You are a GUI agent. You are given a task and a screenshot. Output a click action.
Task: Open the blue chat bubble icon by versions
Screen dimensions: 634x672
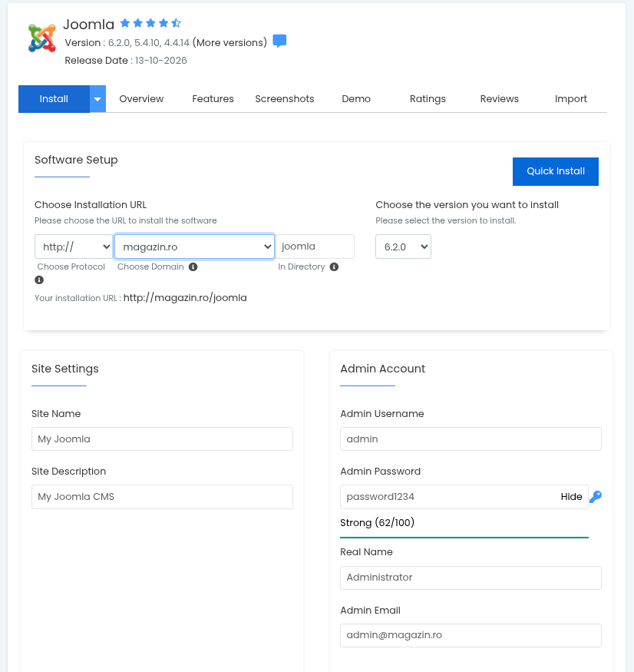point(279,41)
